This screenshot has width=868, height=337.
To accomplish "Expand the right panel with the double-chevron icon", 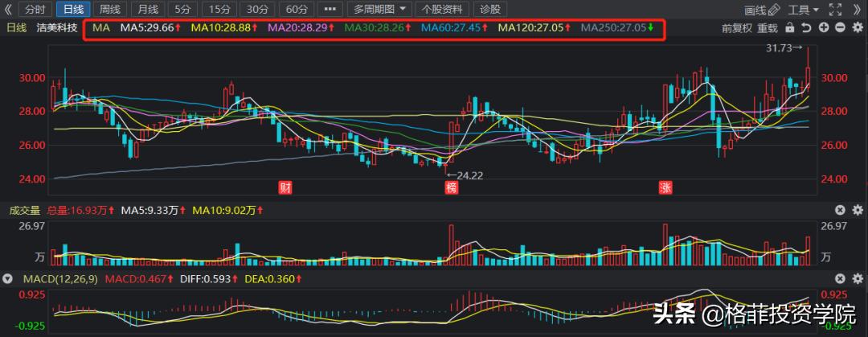I will coord(857,10).
